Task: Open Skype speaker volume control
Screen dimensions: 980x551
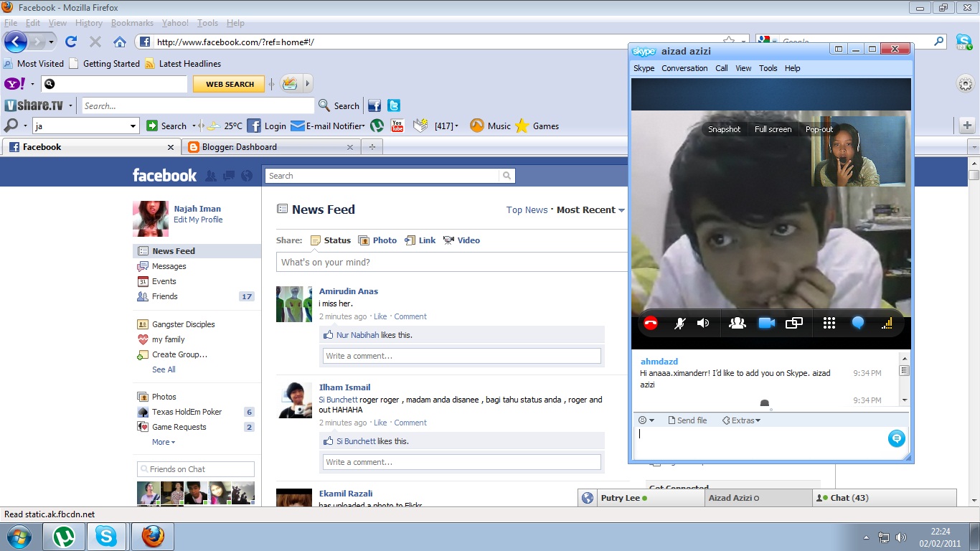Action: [x=703, y=324]
